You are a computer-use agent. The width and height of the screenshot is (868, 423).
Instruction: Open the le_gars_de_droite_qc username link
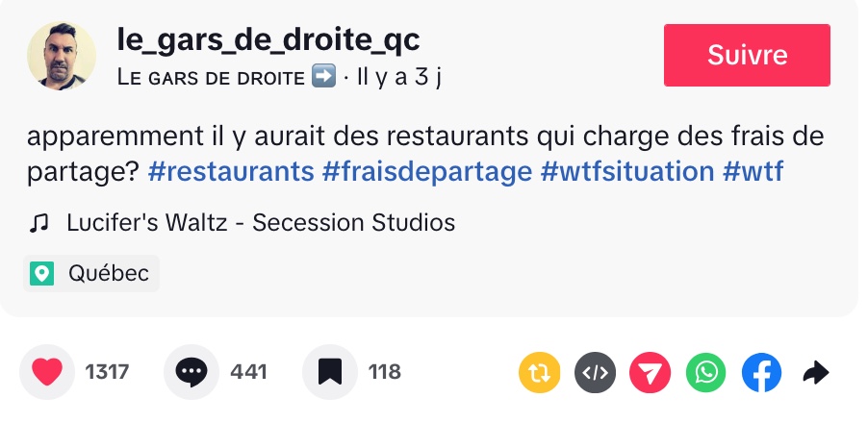pos(268,39)
